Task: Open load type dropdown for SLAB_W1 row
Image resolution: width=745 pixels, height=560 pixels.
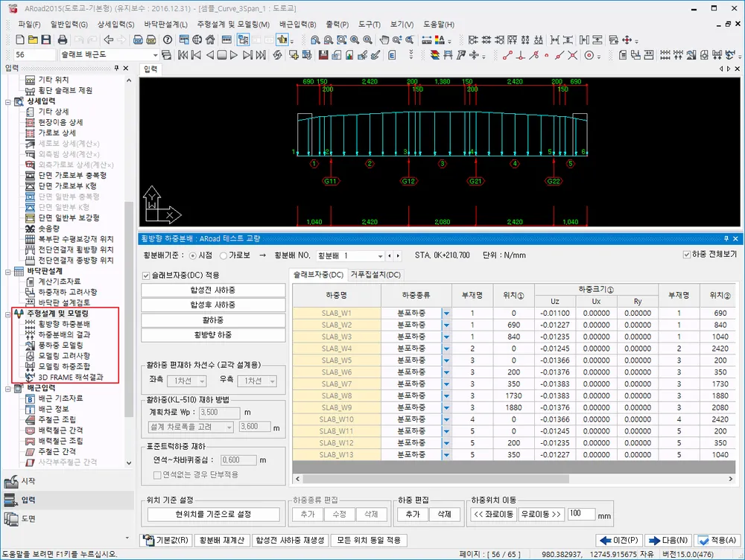Action: 446,313
